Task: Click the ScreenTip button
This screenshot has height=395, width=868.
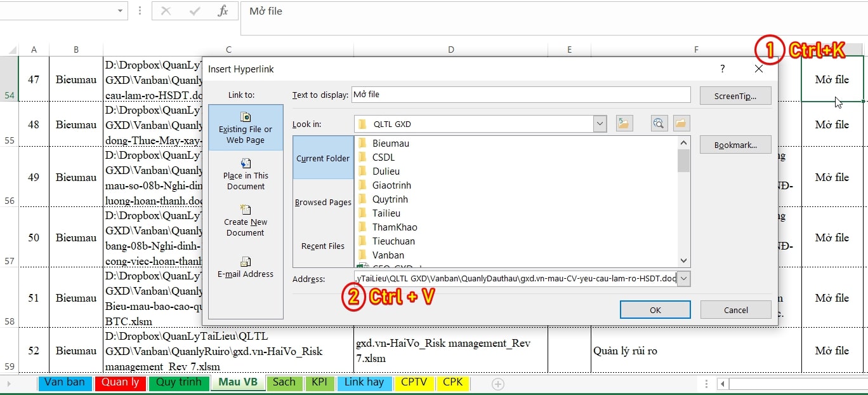Action: pyautogui.click(x=735, y=96)
